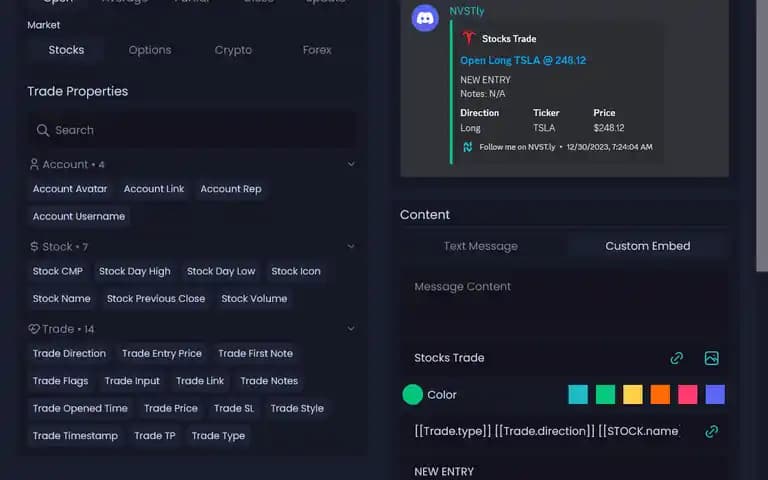Insert the Trade Style property

[297, 408]
